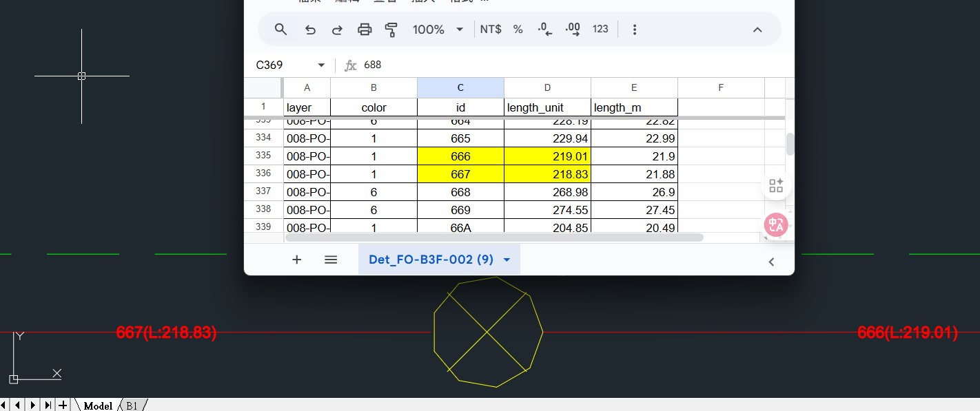980x411 pixels.
Task: Click the Redo icon
Action: [336, 30]
